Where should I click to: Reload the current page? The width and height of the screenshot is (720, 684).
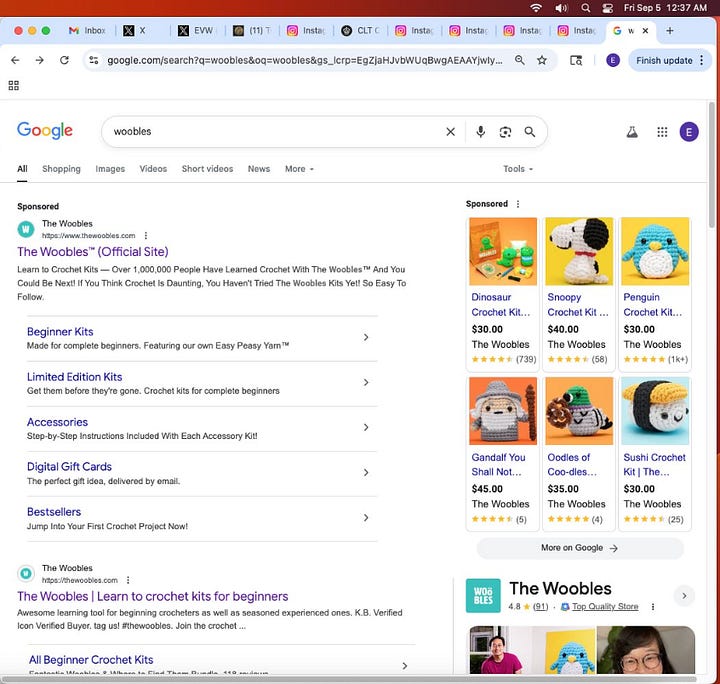tap(64, 60)
